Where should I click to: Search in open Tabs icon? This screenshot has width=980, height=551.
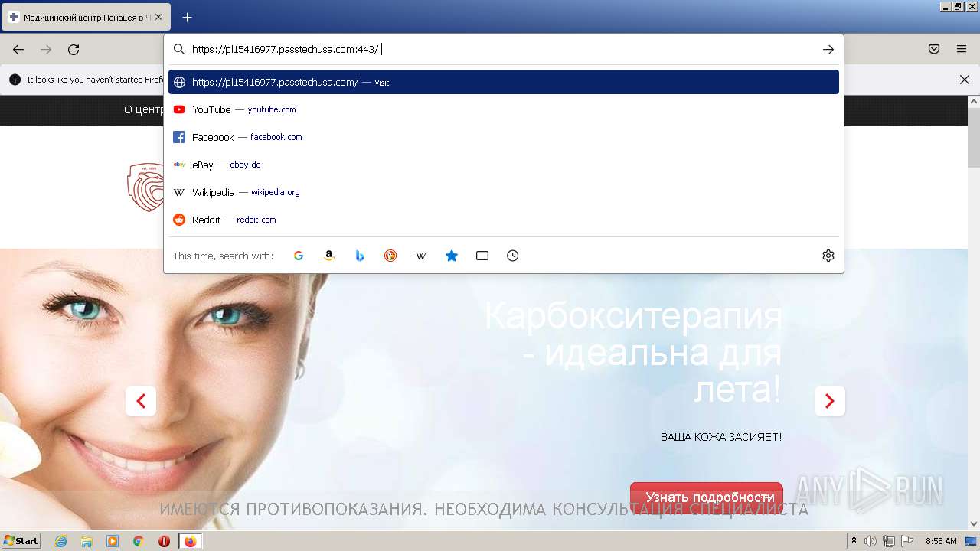[x=482, y=256]
